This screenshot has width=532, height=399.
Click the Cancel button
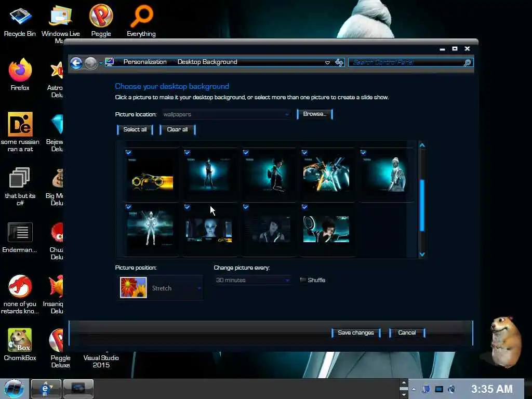[x=407, y=333]
